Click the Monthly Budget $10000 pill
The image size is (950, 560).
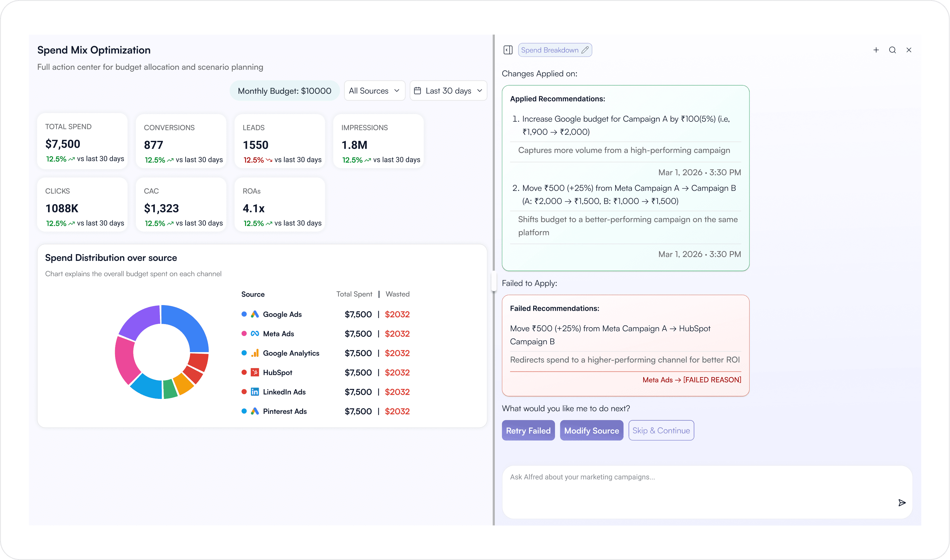click(285, 91)
